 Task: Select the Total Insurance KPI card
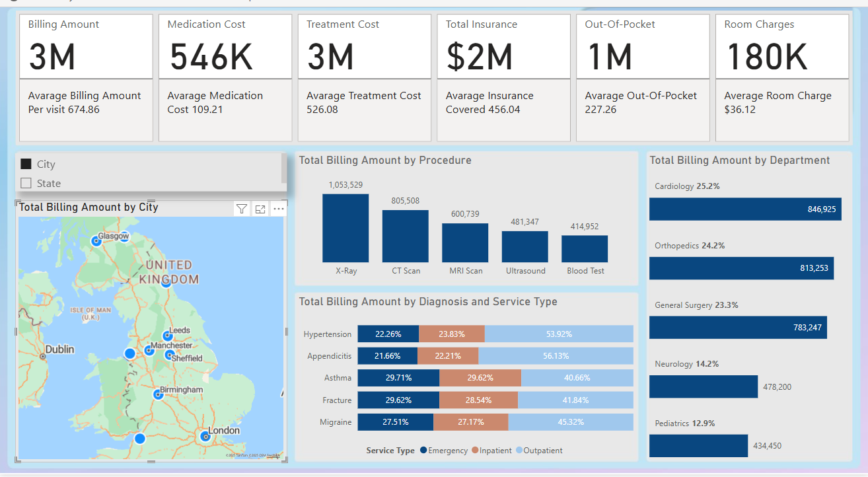pyautogui.click(x=503, y=46)
